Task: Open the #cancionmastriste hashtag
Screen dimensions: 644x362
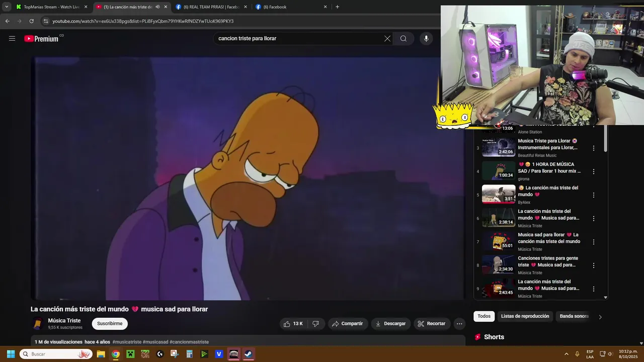Action: (x=189, y=342)
